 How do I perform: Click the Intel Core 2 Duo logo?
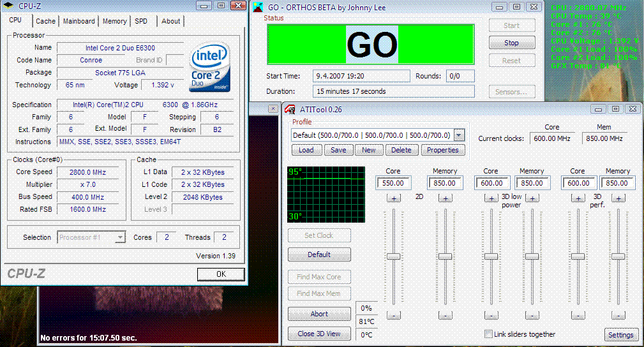(x=209, y=67)
